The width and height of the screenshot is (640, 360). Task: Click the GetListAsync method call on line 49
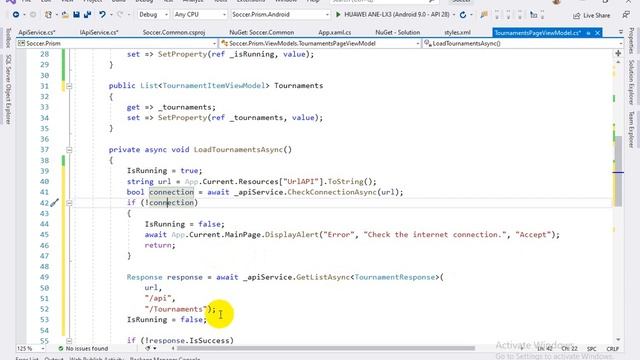click(x=323, y=277)
